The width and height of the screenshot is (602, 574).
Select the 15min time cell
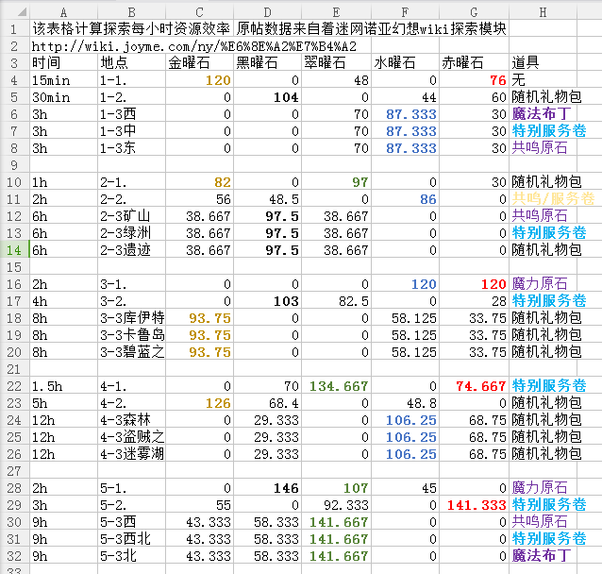tap(64, 80)
